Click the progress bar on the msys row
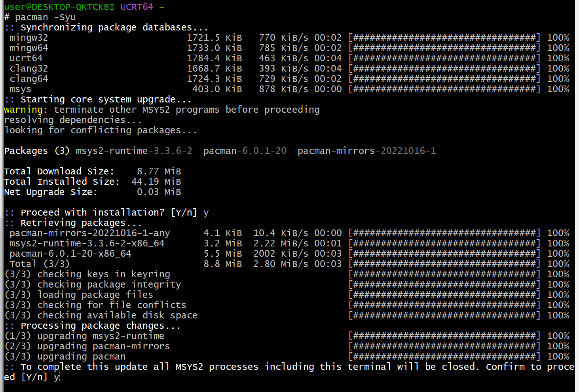Viewport: 579px width, 392px height. pos(444,89)
